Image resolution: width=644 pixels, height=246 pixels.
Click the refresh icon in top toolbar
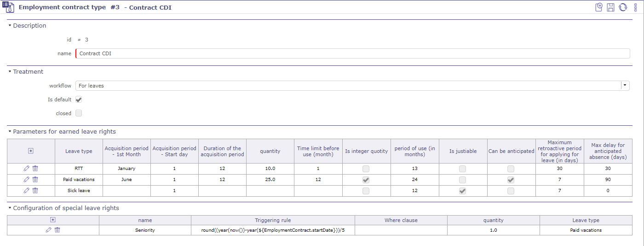[x=623, y=7]
